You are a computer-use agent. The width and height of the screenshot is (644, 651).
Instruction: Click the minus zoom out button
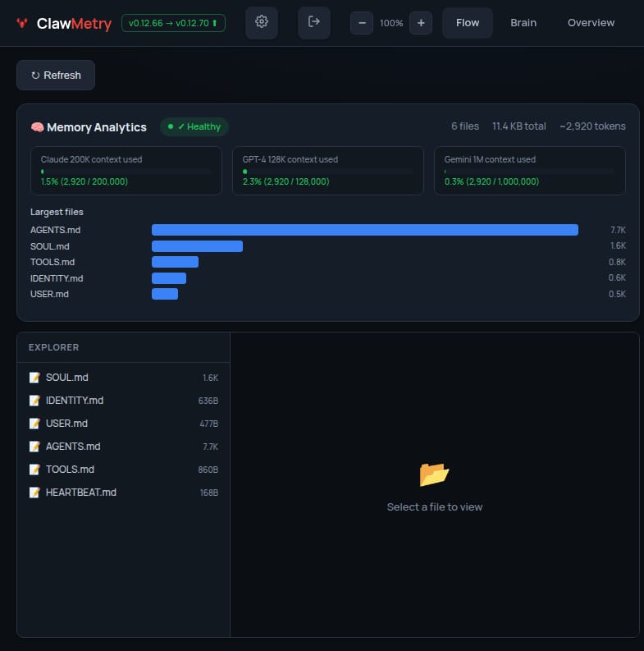coord(362,23)
